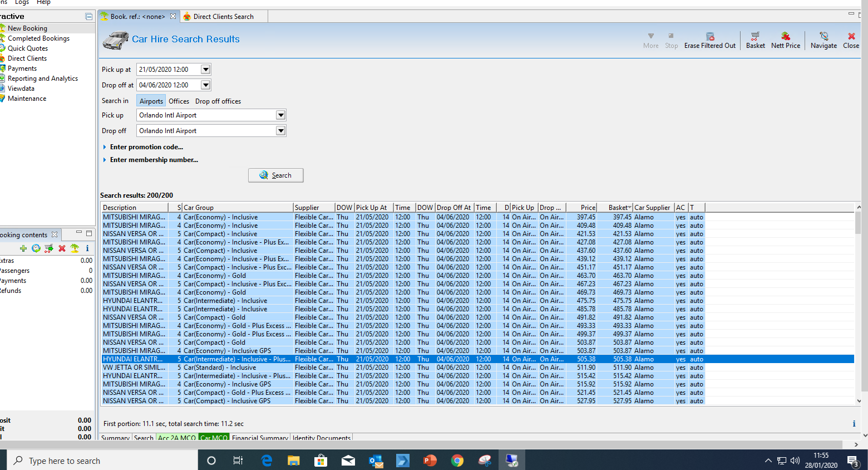
Task: Open the Mail app from the taskbar
Action: click(348, 461)
